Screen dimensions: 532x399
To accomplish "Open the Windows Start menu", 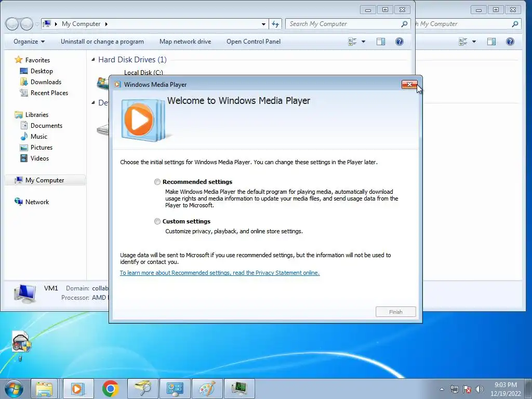I will pyautogui.click(x=14, y=389).
